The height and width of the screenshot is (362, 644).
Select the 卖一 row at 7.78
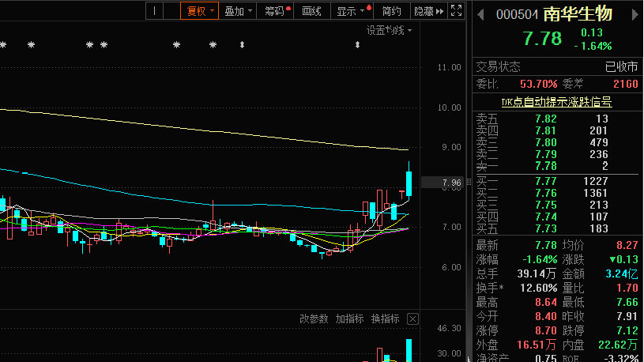pos(557,167)
